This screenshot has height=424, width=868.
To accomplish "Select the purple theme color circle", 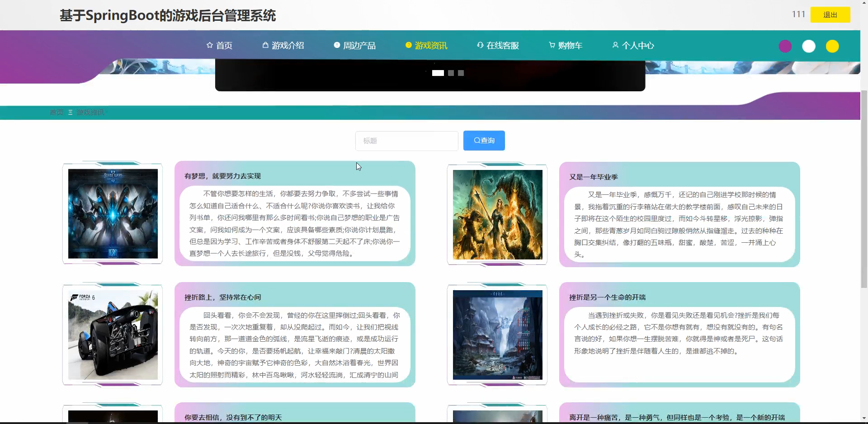I will coord(785,46).
